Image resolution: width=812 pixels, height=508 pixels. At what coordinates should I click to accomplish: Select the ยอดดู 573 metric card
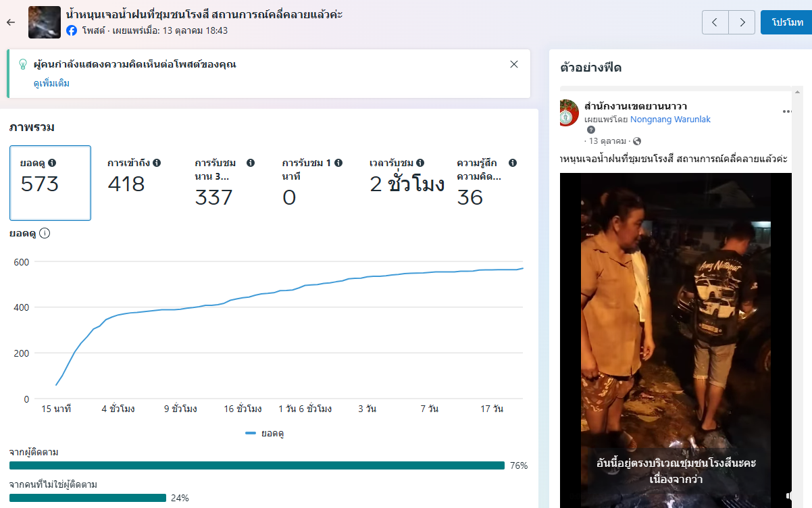(50, 183)
